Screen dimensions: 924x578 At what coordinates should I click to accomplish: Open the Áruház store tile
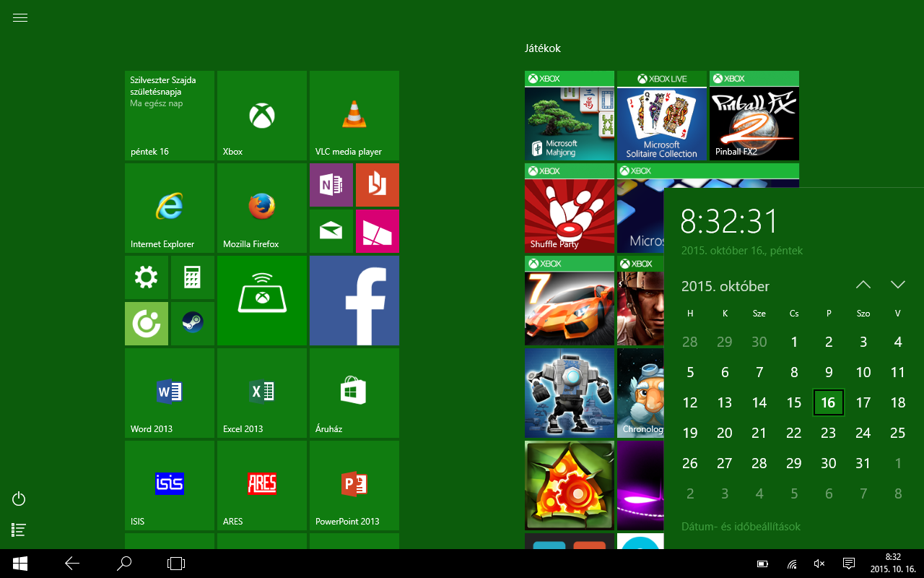point(354,393)
